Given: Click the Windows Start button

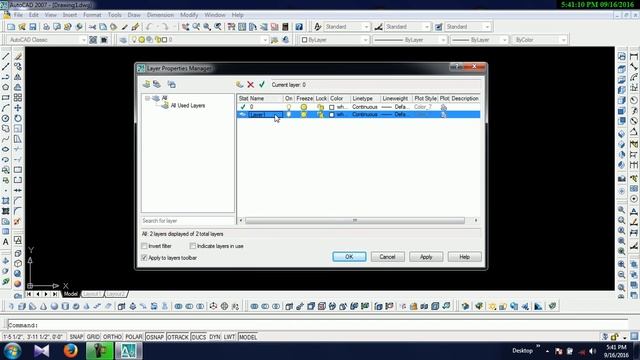Looking at the screenshot, I should 12,351.
